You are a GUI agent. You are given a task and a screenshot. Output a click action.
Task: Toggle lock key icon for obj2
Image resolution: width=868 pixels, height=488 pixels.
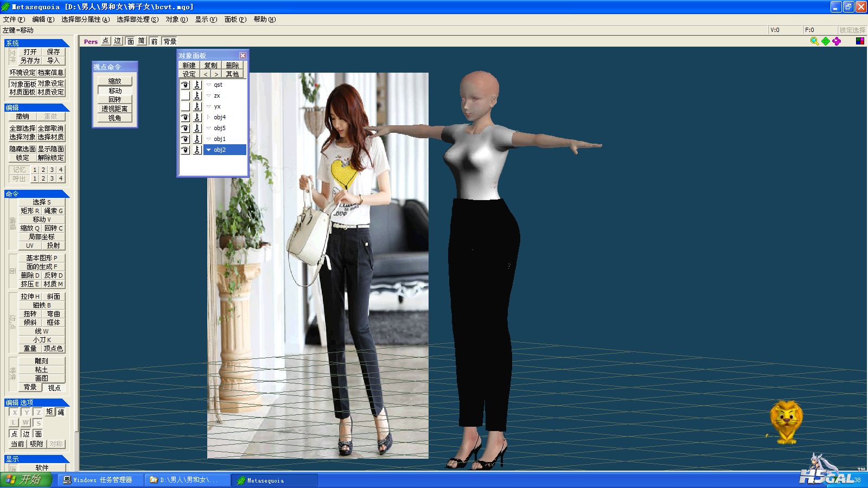click(x=197, y=150)
